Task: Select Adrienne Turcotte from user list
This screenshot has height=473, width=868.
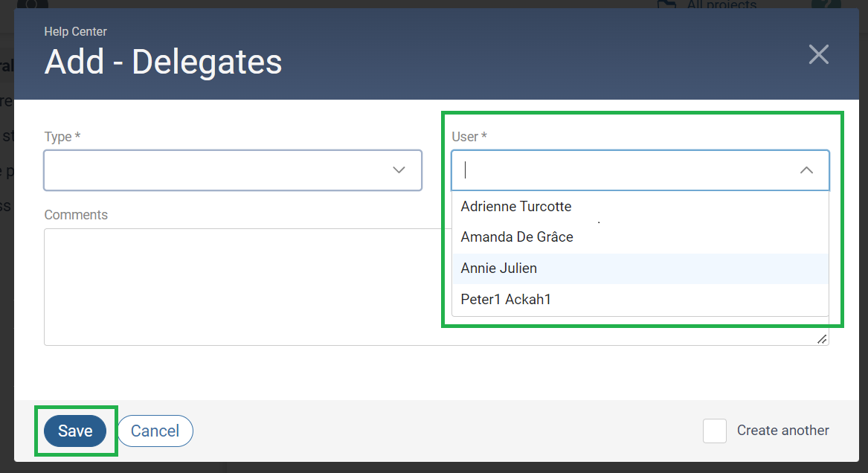Action: click(x=640, y=206)
